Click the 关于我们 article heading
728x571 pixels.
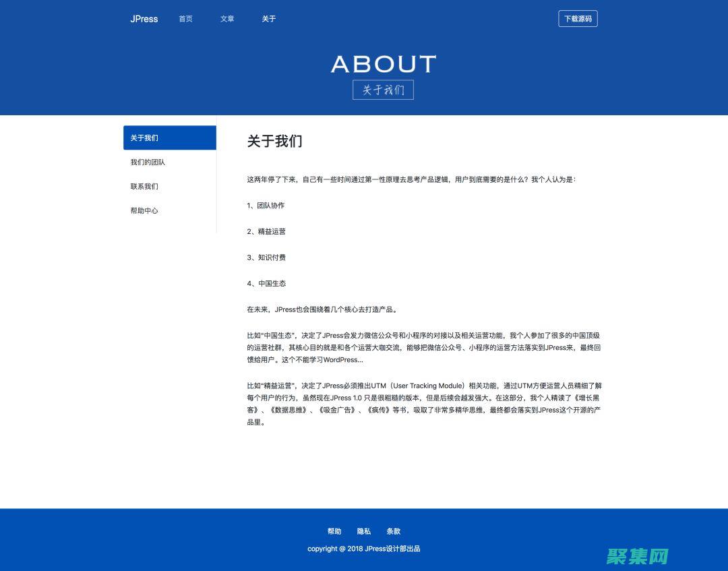coord(274,142)
